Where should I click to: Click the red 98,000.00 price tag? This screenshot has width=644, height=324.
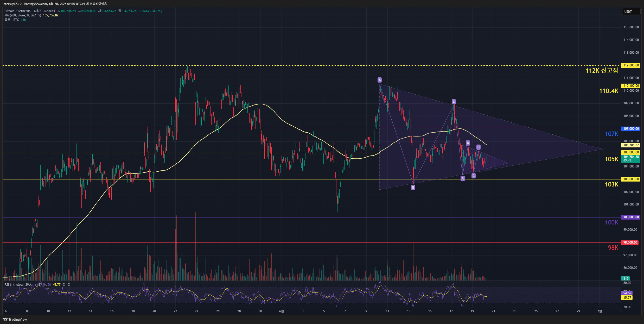[x=630, y=242]
